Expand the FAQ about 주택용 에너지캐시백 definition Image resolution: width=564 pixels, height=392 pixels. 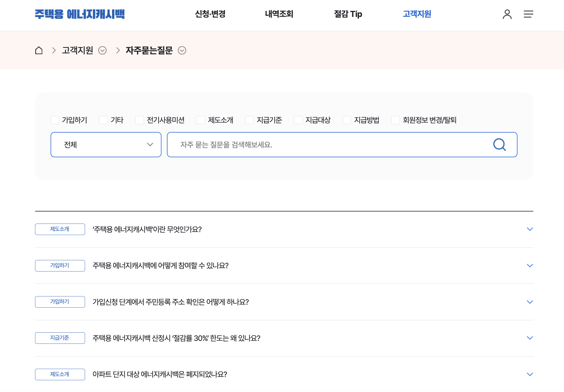(x=530, y=229)
